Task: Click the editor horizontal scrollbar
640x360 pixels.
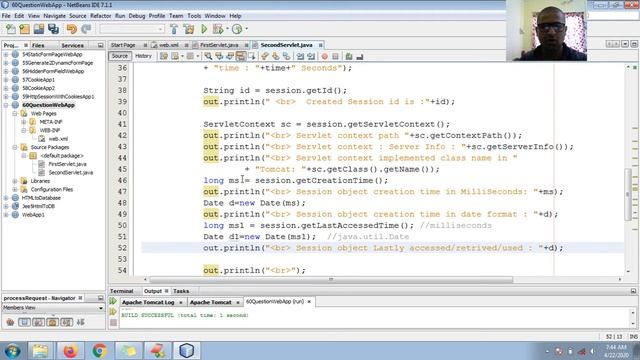Action: pyautogui.click(x=331, y=280)
